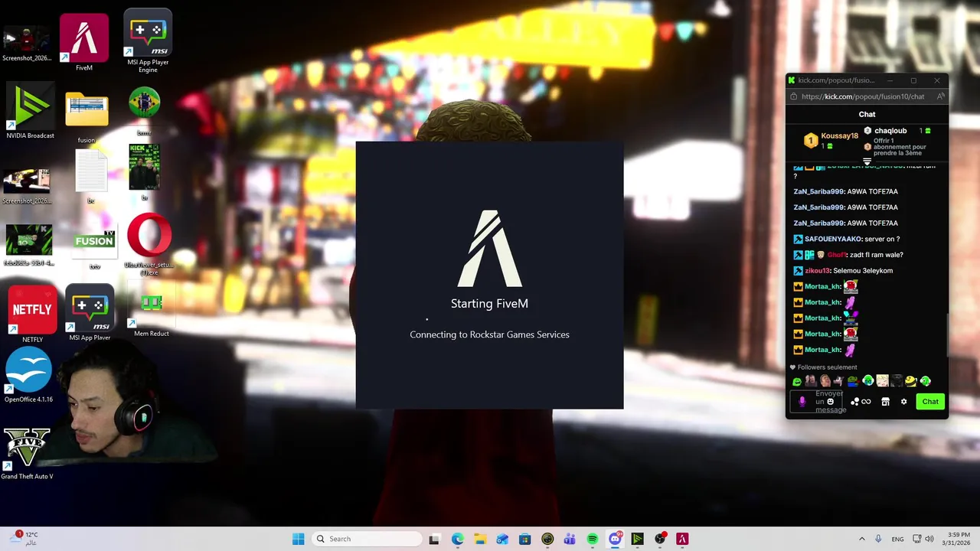The image size is (980, 551).
Task: Open NVIDIA Broadcast from the taskbar
Action: [637, 539]
